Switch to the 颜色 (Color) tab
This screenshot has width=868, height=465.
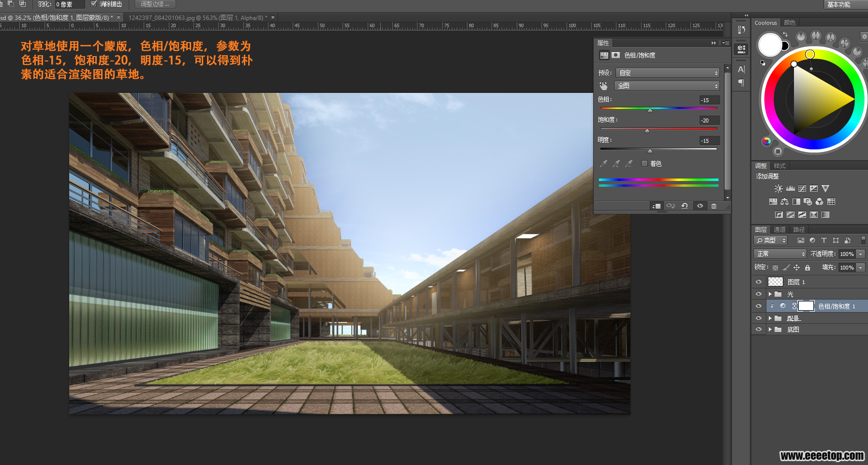click(790, 23)
